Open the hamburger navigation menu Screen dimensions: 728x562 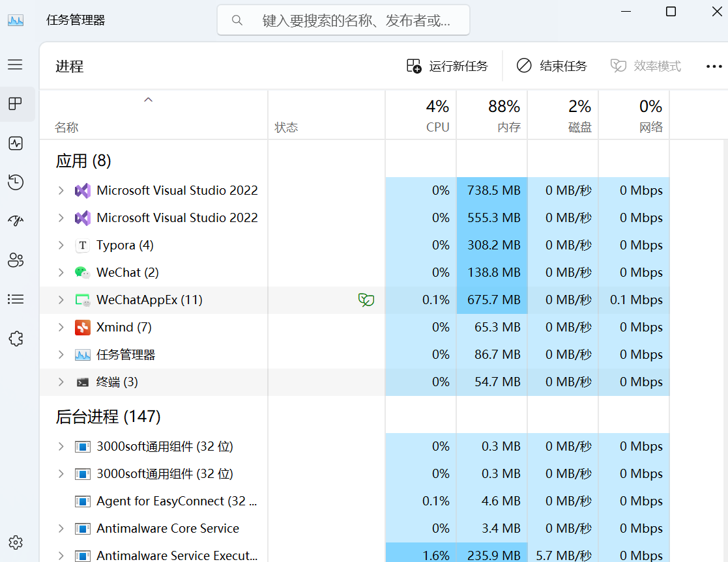tap(15, 64)
